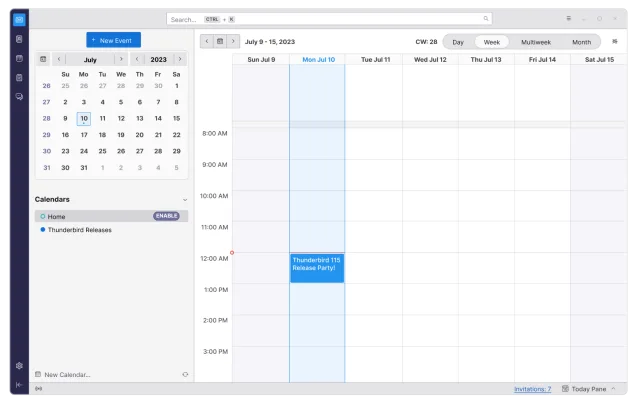The height and width of the screenshot is (405, 640).
Task: Open the Invitations: 7 link
Action: tap(533, 389)
